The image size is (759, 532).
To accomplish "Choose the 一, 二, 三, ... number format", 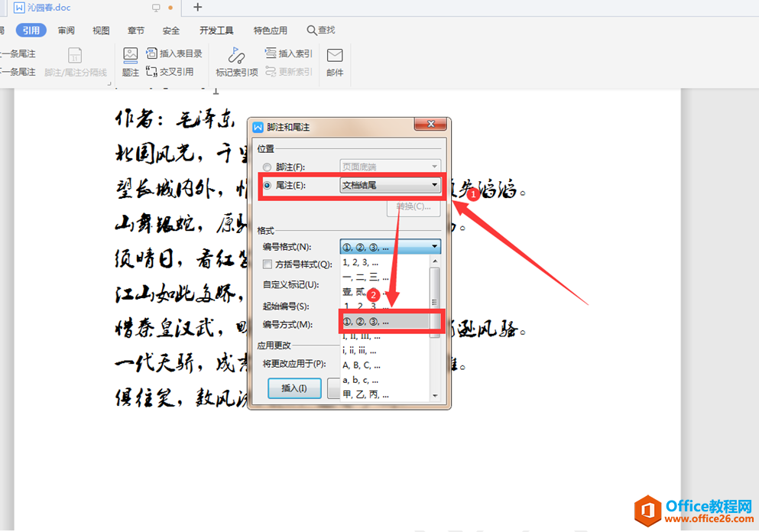I will click(x=384, y=277).
